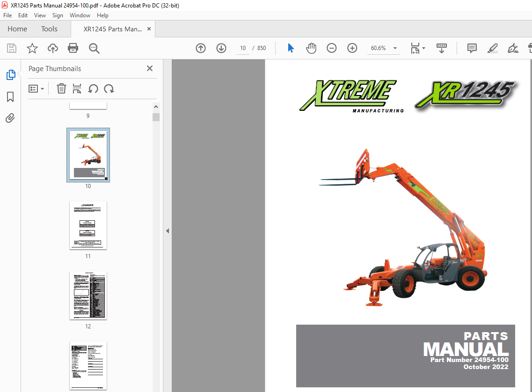Image resolution: width=532 pixels, height=392 pixels.
Task: Click the thumbnail panel scrollbar handle
Action: 156,117
